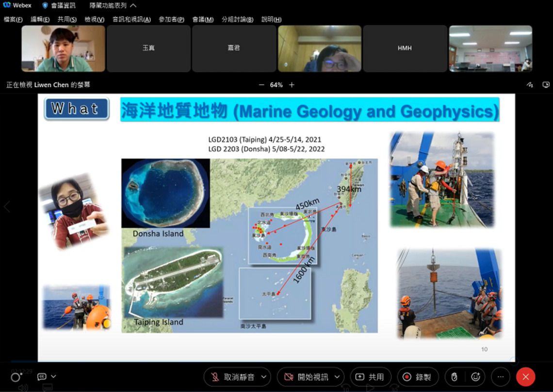The height and width of the screenshot is (392, 553).
Task: Expand caption options arrow beside CC
Action: (53, 376)
